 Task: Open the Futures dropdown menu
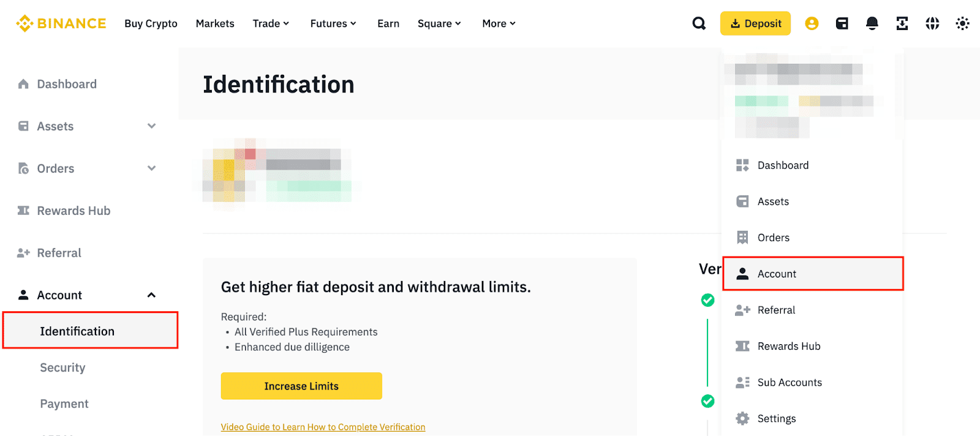point(333,23)
